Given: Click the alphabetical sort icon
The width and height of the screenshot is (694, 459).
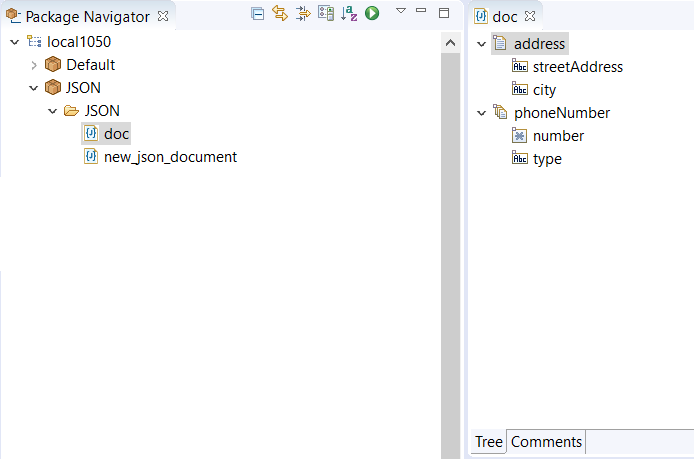Looking at the screenshot, I should pos(349,13).
